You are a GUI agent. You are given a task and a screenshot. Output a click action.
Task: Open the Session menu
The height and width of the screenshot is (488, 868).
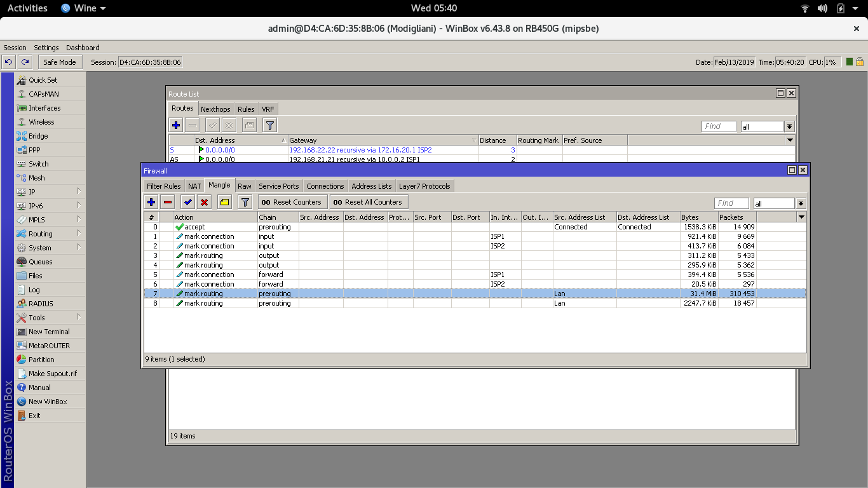15,48
